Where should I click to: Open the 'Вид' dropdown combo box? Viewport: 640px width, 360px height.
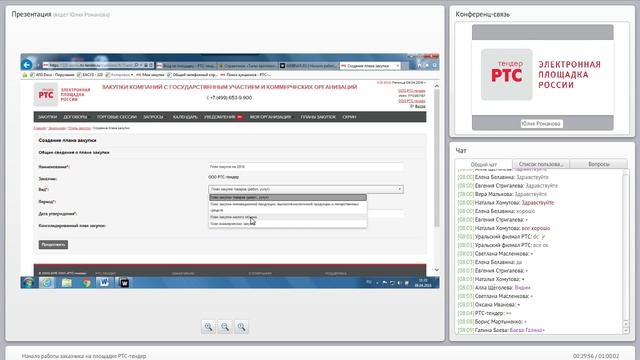coord(306,189)
